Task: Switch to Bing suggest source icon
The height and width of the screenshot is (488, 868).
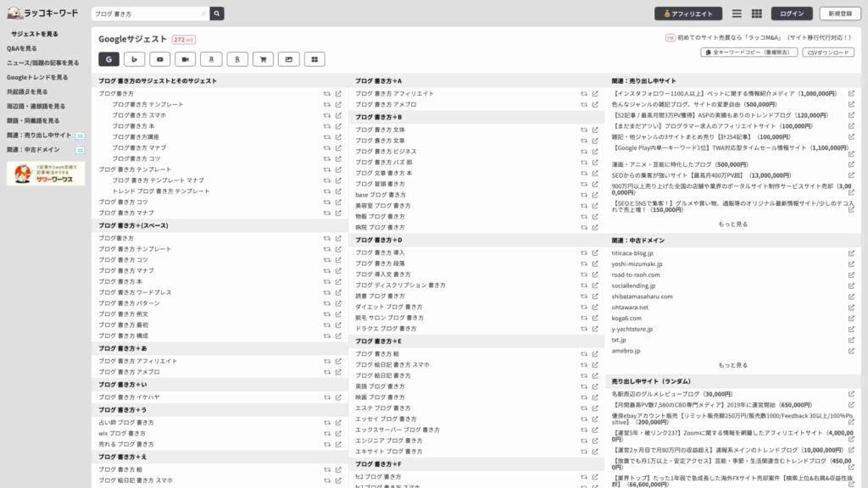Action: click(135, 59)
